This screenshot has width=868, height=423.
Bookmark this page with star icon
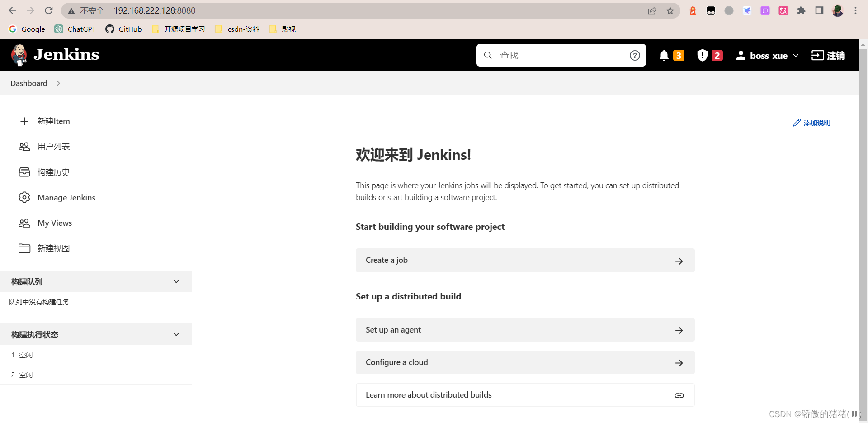pos(670,10)
